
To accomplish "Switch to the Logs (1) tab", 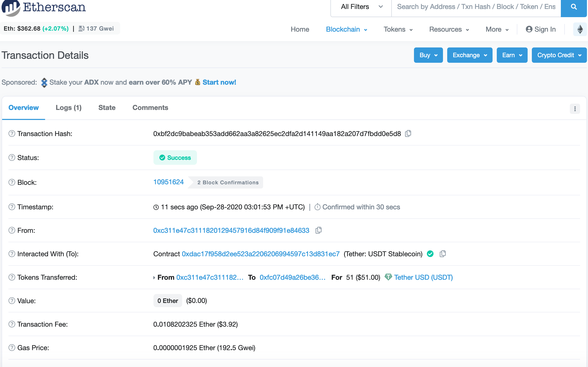I will (69, 108).
